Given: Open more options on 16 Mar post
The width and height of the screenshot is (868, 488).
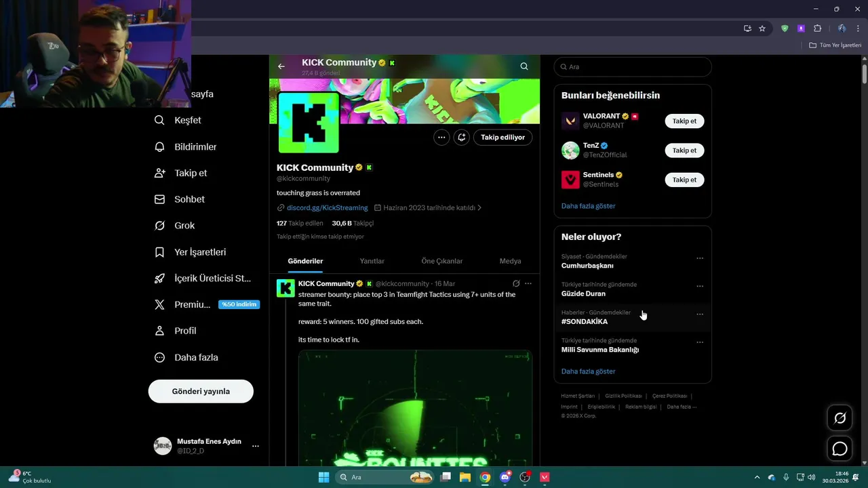Looking at the screenshot, I should tap(528, 283).
